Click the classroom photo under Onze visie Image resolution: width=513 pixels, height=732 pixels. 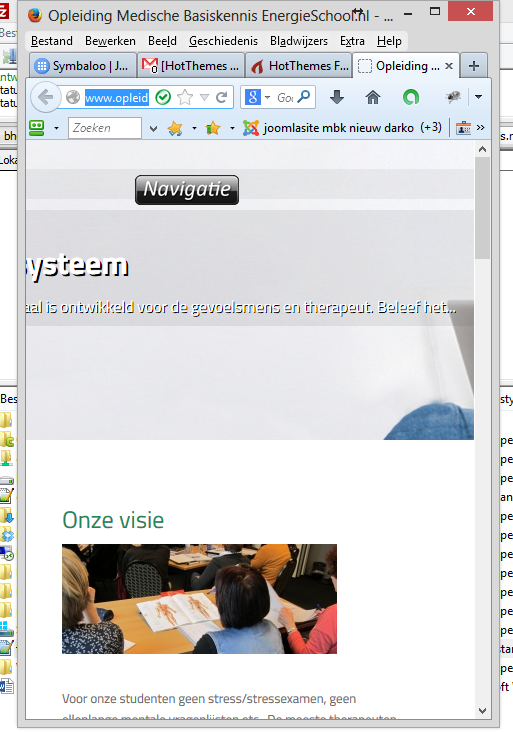coord(199,598)
